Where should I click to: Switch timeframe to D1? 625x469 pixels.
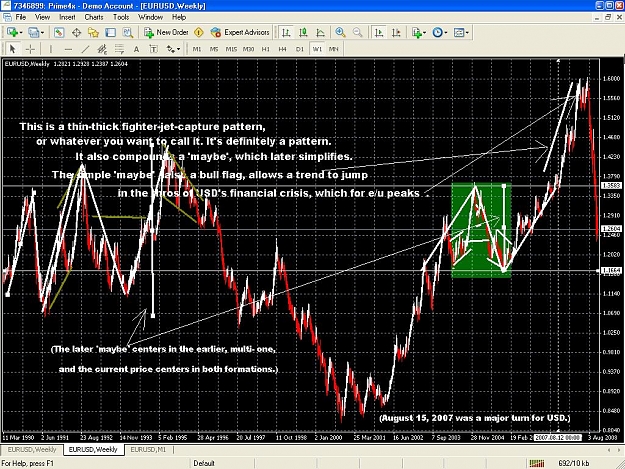(300, 49)
